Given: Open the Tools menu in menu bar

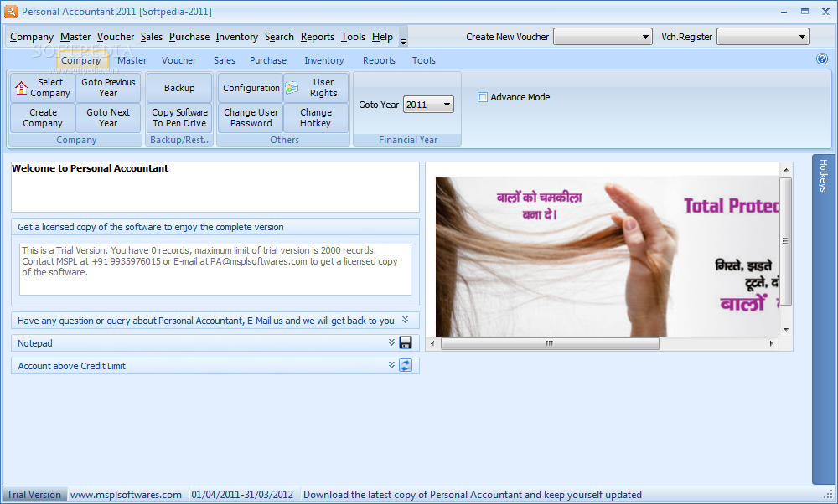Looking at the screenshot, I should [354, 37].
